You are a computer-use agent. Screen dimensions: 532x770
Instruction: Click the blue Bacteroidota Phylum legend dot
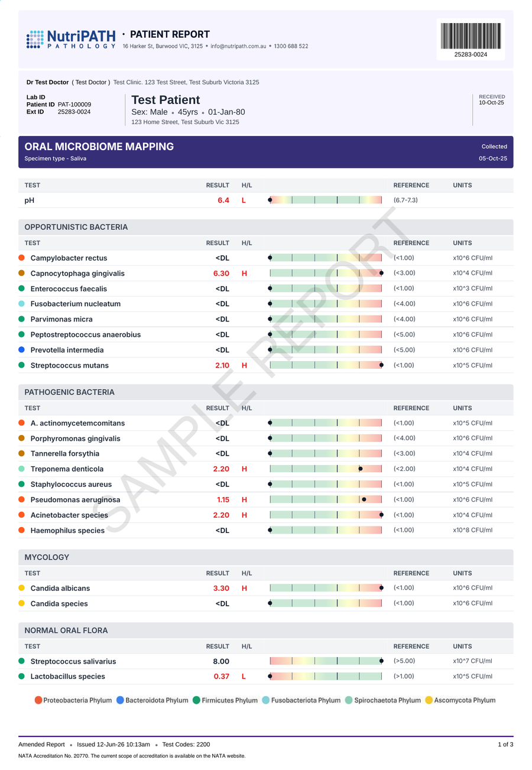(x=121, y=700)
